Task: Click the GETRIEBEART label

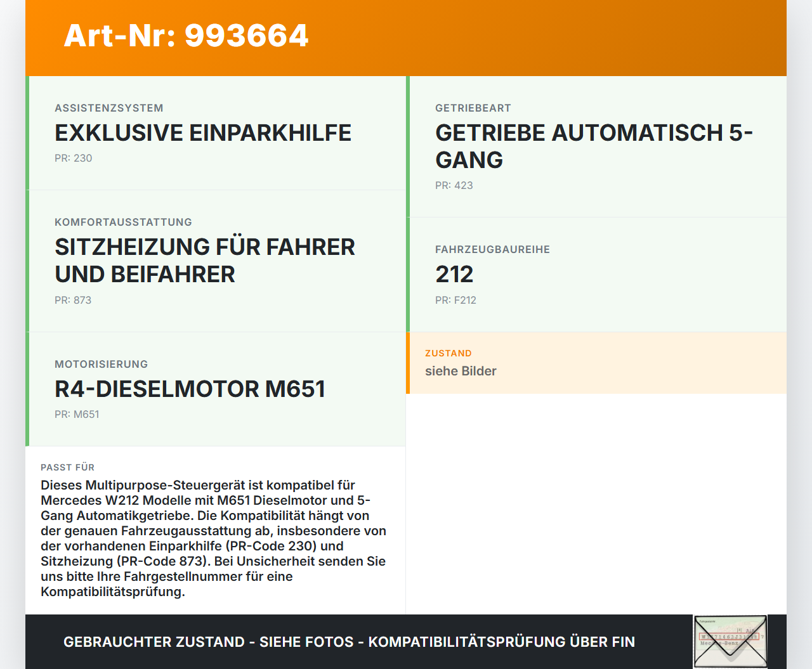Action: [x=473, y=108]
